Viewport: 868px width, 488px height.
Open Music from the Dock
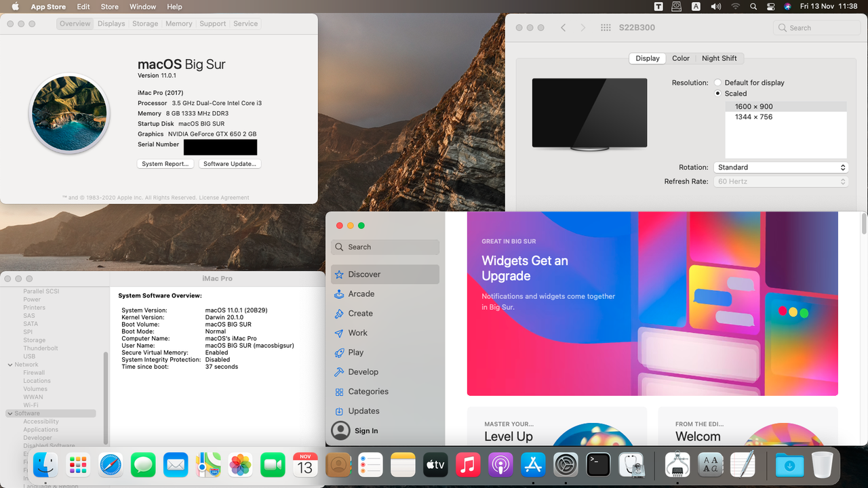tap(468, 465)
